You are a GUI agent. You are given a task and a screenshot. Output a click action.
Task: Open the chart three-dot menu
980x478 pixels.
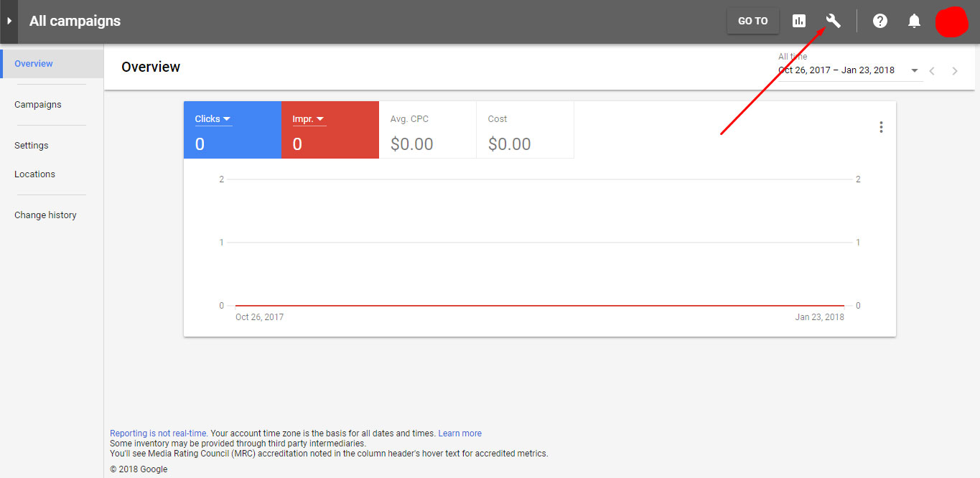click(881, 127)
